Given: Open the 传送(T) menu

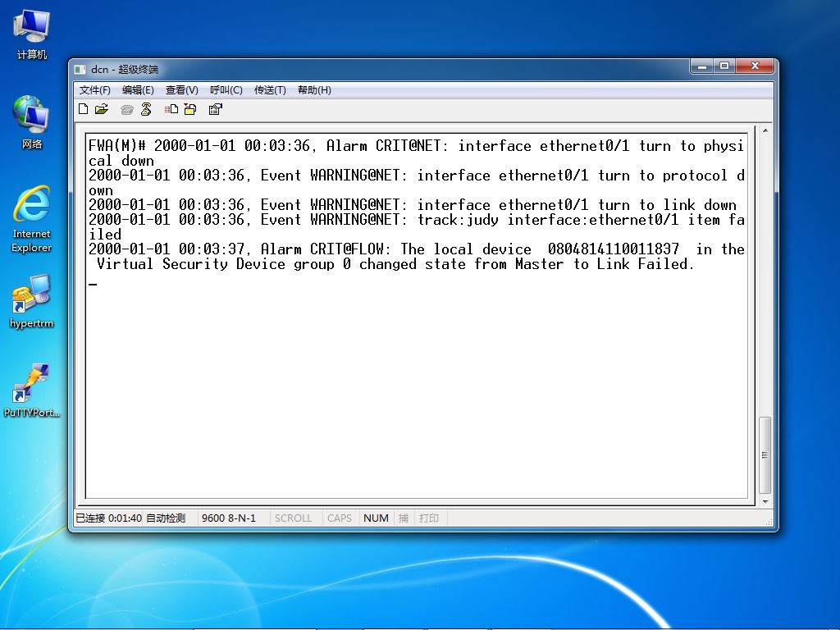Looking at the screenshot, I should pos(270,90).
